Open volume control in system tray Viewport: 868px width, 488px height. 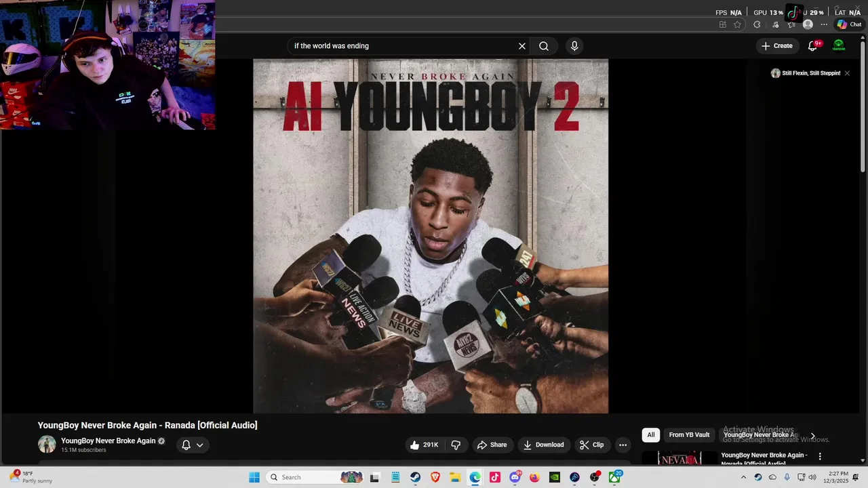coord(812,477)
